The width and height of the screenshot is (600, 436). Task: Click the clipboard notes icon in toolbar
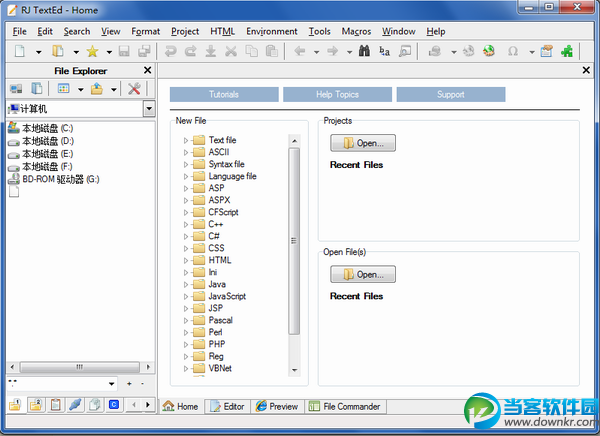click(546, 51)
